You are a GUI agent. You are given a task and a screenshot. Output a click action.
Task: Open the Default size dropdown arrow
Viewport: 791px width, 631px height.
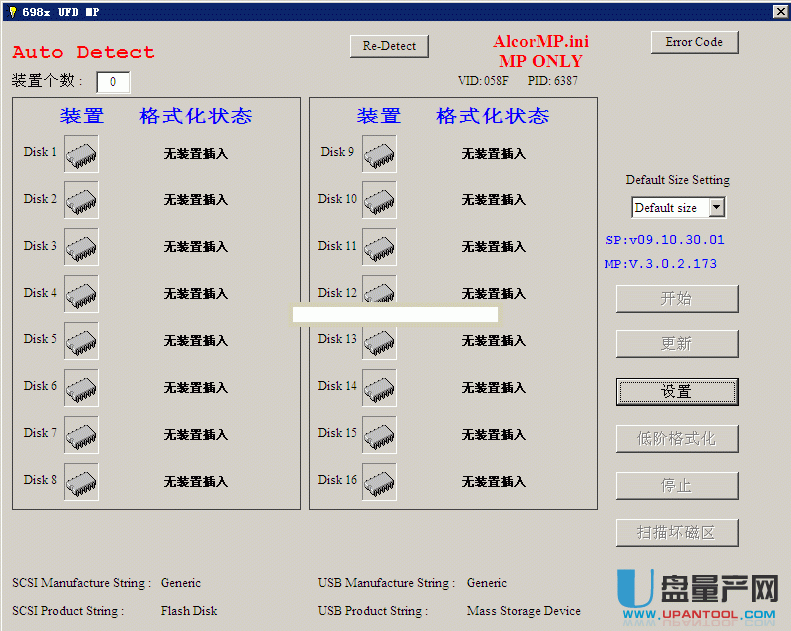pyautogui.click(x=716, y=208)
